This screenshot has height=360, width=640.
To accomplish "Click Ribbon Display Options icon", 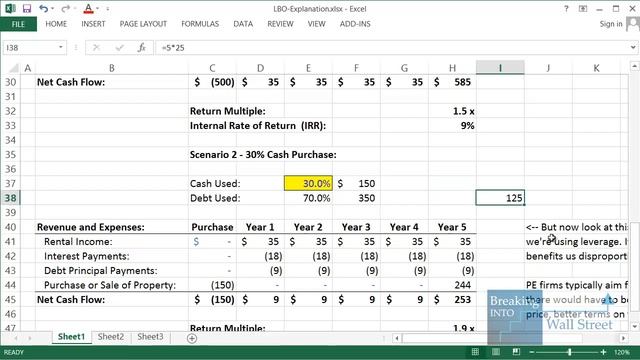I will tap(583, 9).
